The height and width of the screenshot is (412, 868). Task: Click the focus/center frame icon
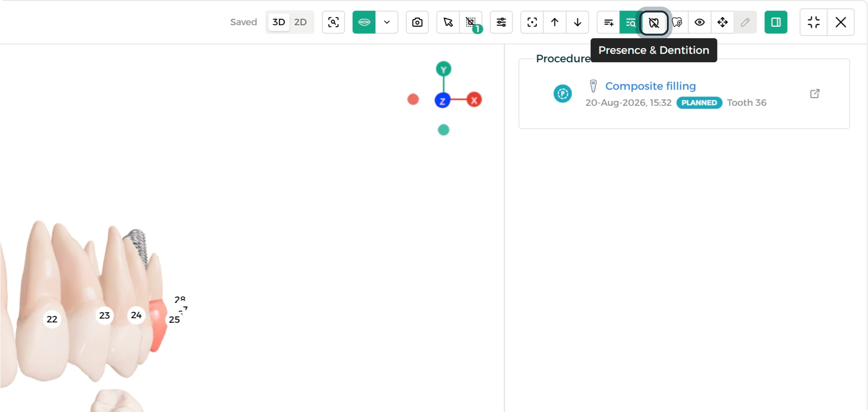[532, 22]
